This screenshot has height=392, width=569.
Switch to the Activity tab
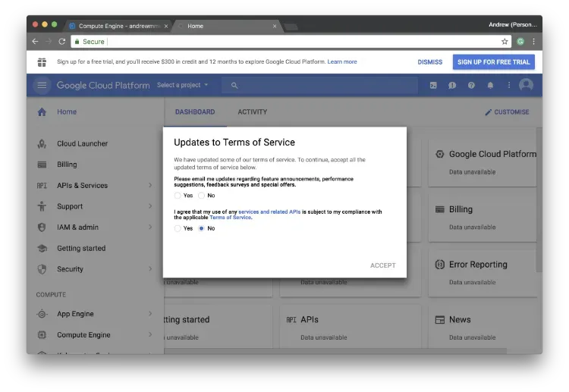[253, 112]
